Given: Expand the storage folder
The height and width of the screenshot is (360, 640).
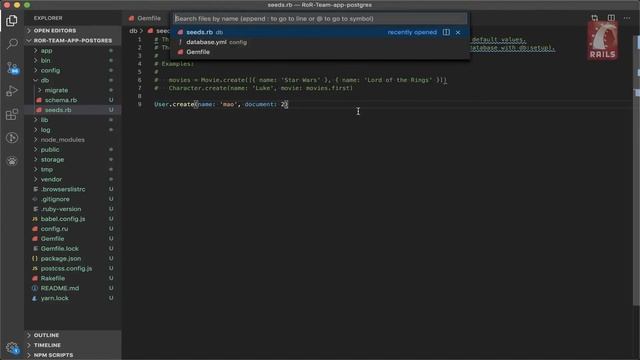Looking at the screenshot, I should pos(73,160).
